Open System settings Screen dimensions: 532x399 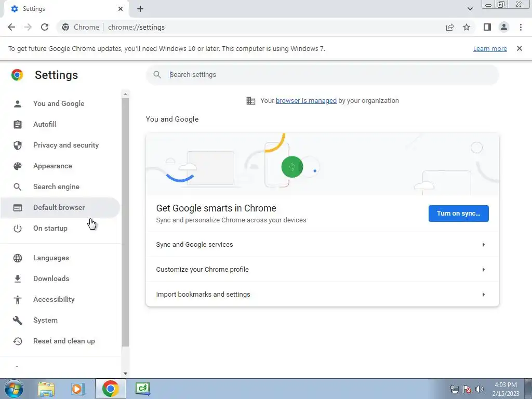(60, 320)
